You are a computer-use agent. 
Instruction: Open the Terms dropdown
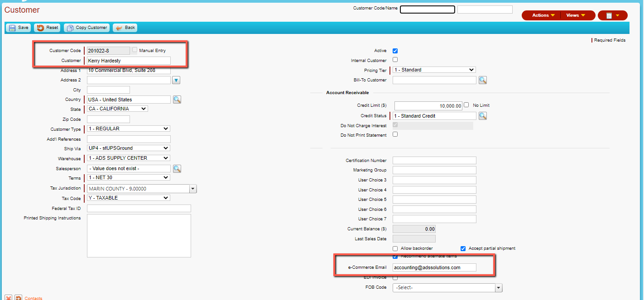(x=129, y=178)
